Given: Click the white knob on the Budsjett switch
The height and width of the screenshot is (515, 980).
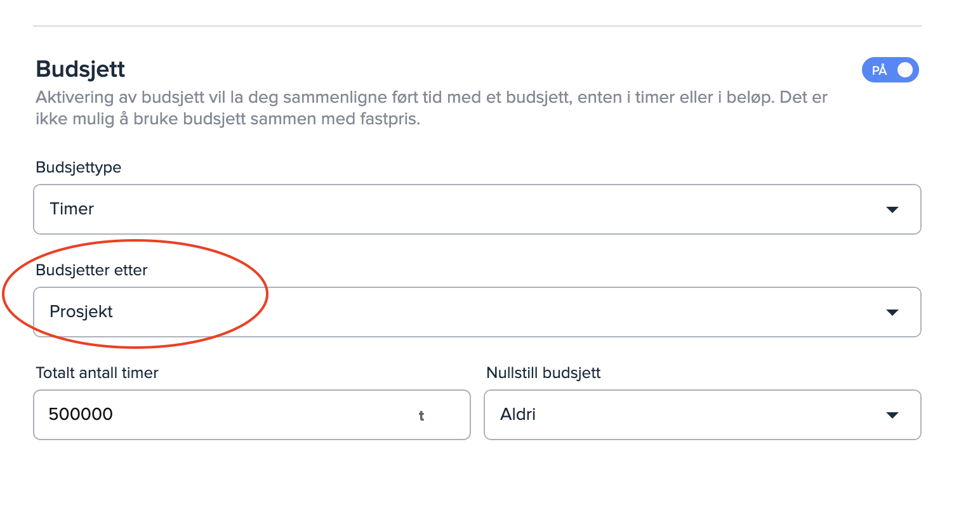Looking at the screenshot, I should tap(905, 70).
